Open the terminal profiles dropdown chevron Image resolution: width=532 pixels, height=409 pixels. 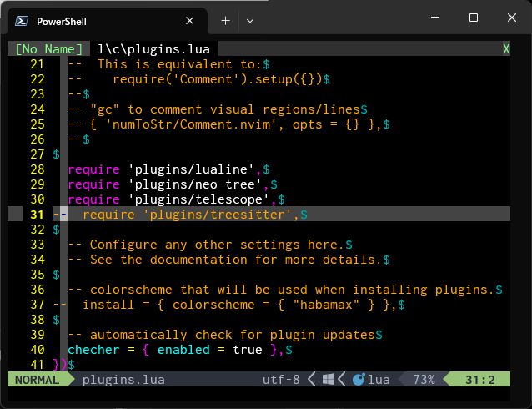pyautogui.click(x=250, y=20)
